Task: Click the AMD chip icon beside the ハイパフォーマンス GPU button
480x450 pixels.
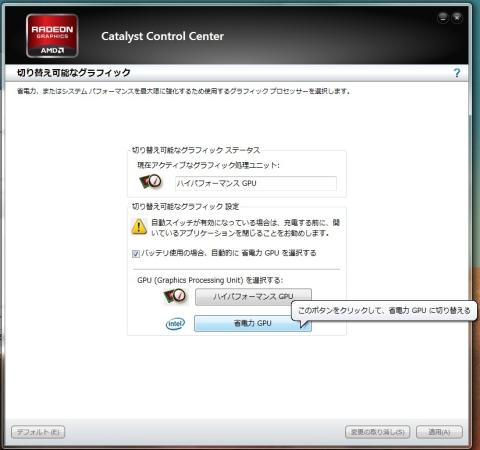Action: 175,296
